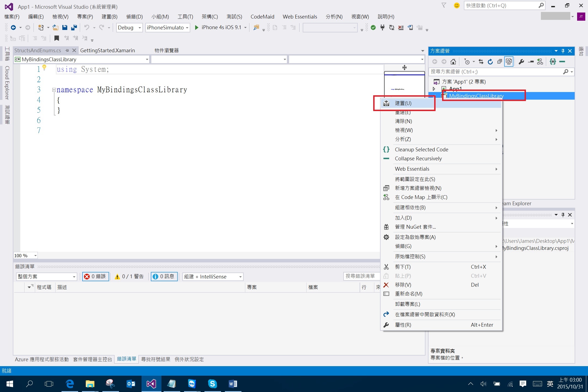
Task: Open the Debug configuration dropdown
Action: click(130, 28)
